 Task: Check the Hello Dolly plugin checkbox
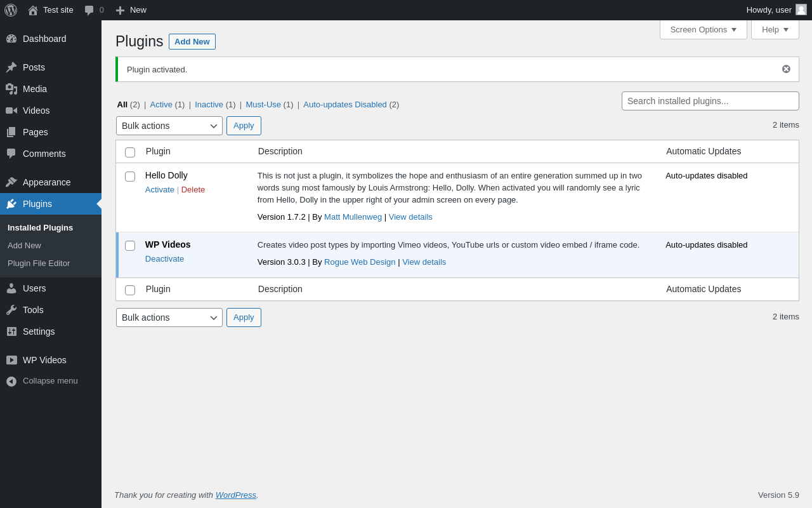click(x=130, y=177)
